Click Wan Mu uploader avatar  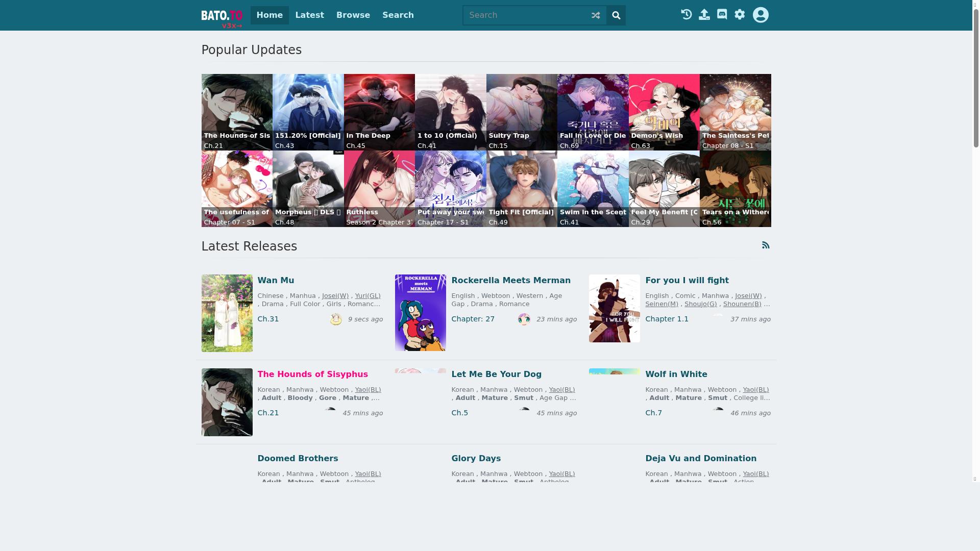pos(336,319)
